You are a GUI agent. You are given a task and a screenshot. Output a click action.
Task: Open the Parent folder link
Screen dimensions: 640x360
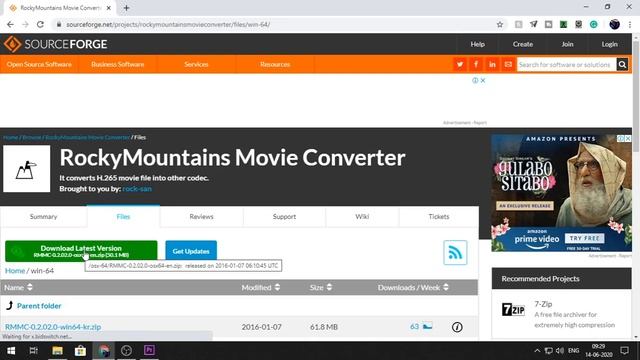pyautogui.click(x=39, y=306)
